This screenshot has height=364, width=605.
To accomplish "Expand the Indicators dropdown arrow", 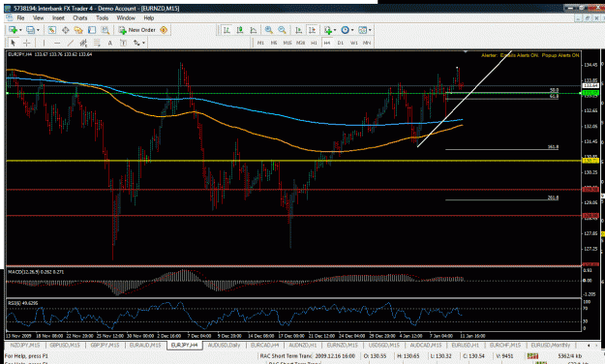I will (x=335, y=30).
